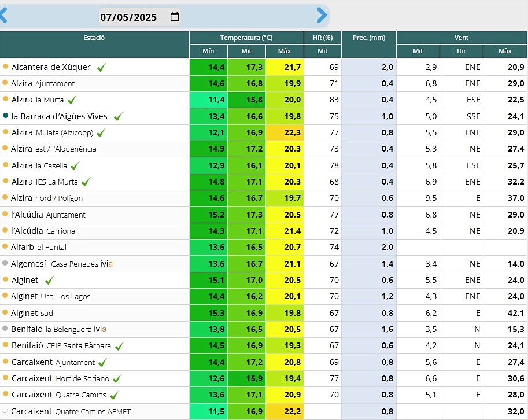Screen dimensions: 528x420
Task: Sort by the Vent Dir column header
Action: 461,51
